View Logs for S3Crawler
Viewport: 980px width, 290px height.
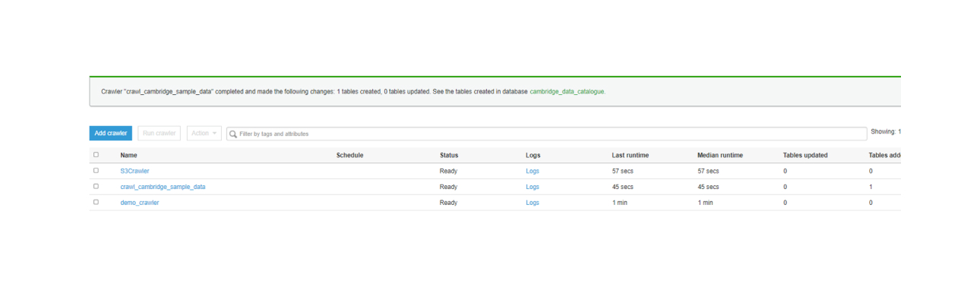pyautogui.click(x=533, y=171)
